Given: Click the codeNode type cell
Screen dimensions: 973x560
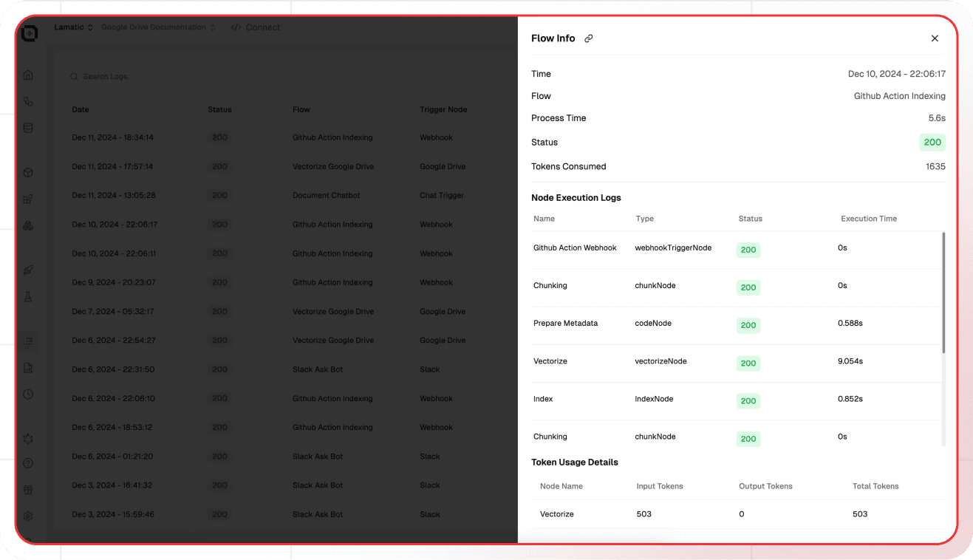Looking at the screenshot, I should [x=653, y=324].
